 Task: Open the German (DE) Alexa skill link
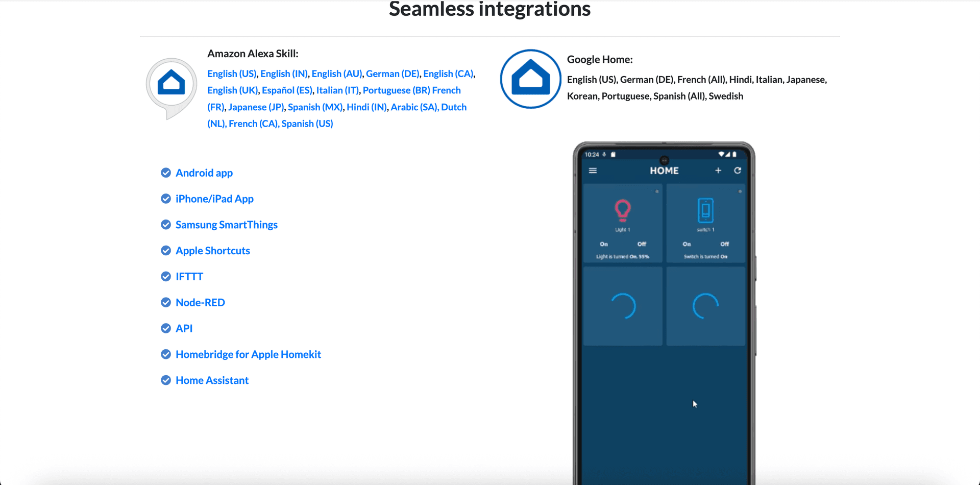[x=393, y=74]
